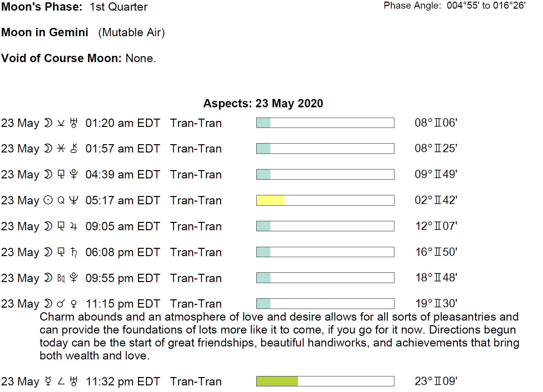Click the Moon crescent in the 04:39 am row
The image size is (543, 392).
click(x=48, y=175)
